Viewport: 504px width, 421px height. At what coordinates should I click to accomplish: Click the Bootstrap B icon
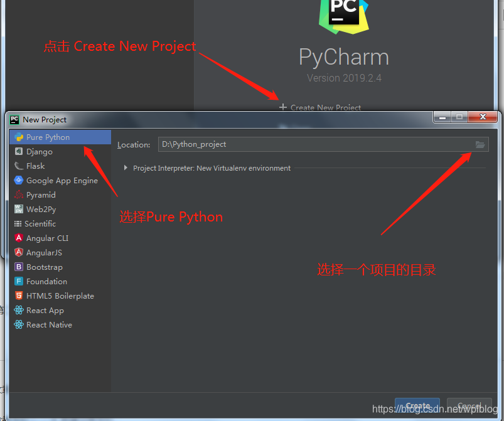coord(19,267)
